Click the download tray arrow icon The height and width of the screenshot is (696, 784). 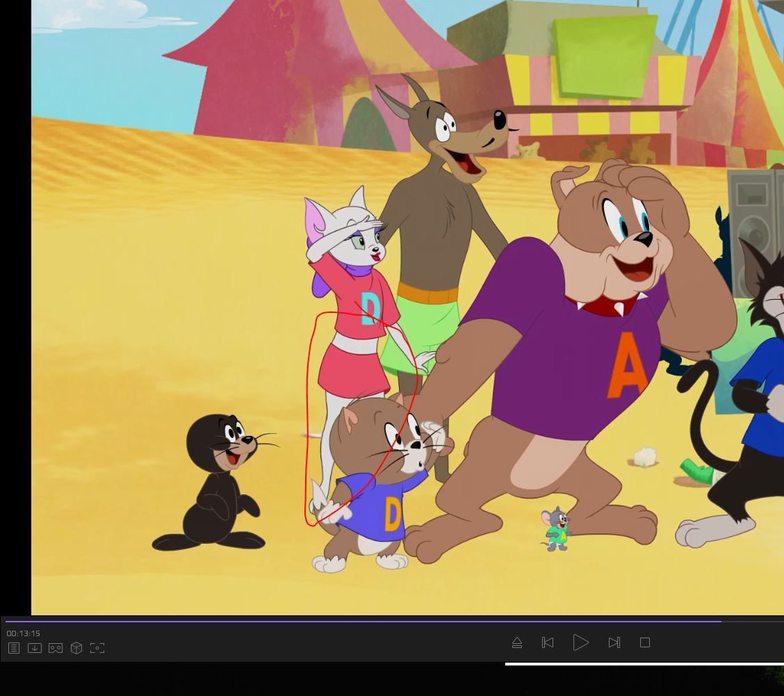[35, 648]
